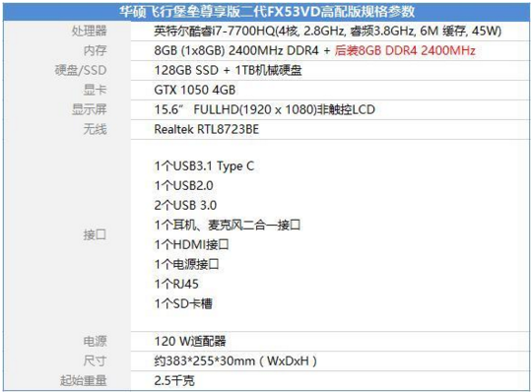The height and width of the screenshot is (392, 532).
Task: Click the 1个USB3.1 Type C line
Action: click(204, 166)
